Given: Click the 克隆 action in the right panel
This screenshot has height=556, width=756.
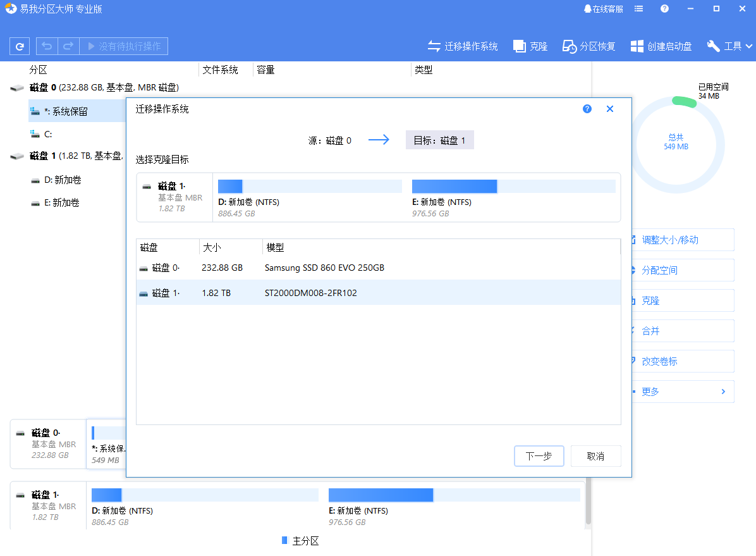Looking at the screenshot, I should 683,300.
